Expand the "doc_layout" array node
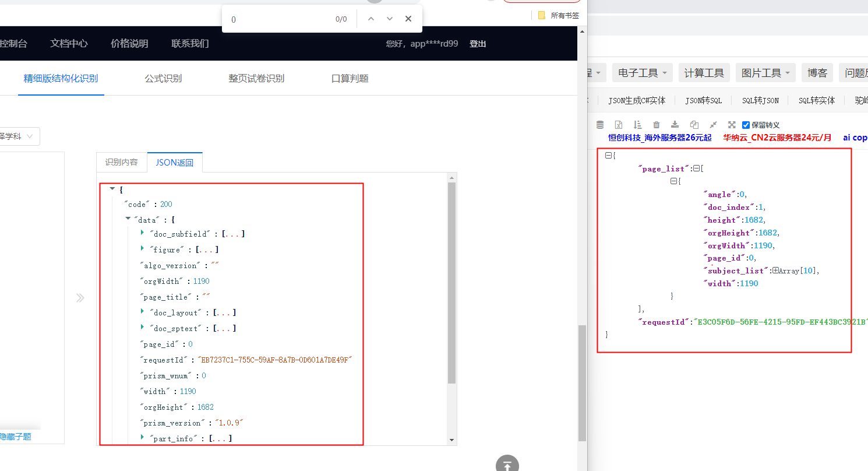Screen dimensions: 868x471 tap(143, 311)
